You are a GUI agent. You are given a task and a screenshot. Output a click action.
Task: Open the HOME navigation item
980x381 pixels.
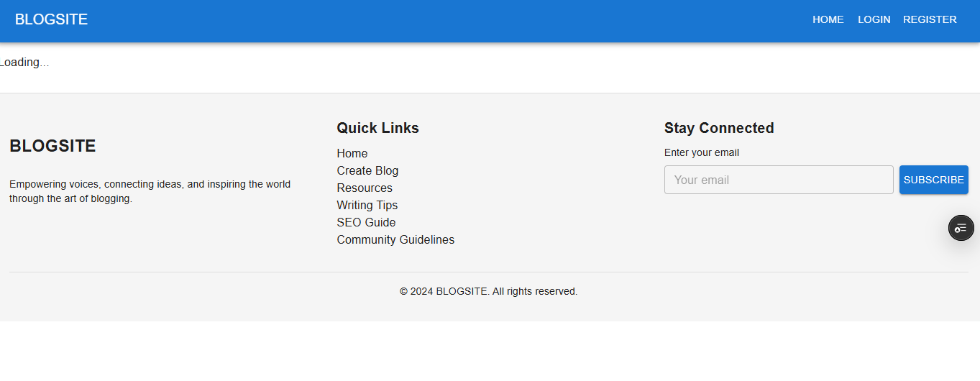click(x=828, y=19)
